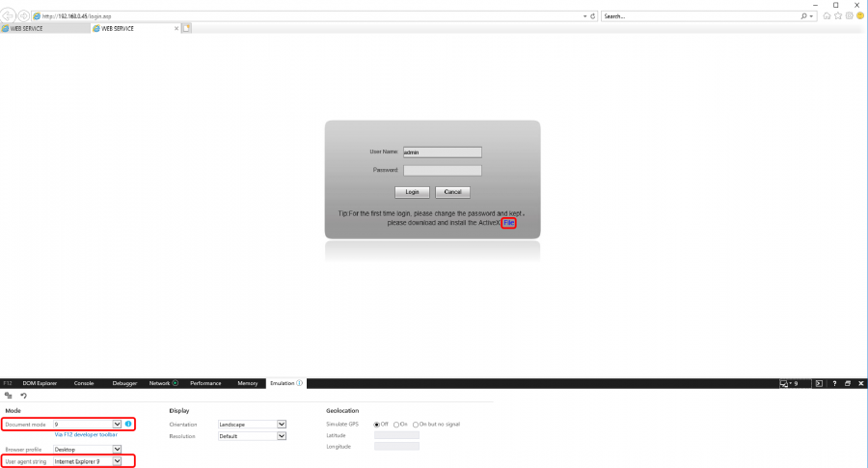Open developer tools help question mark
The image size is (868, 468).
(834, 383)
